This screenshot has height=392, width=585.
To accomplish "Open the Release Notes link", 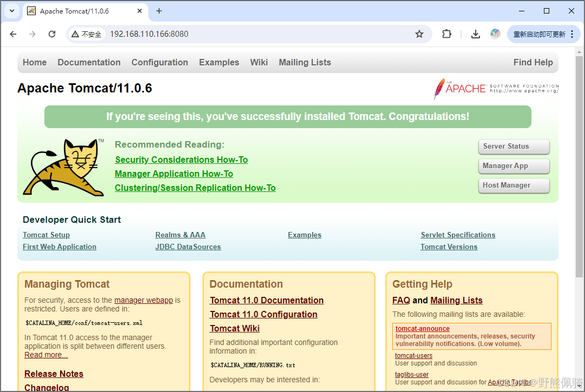I will [54, 374].
